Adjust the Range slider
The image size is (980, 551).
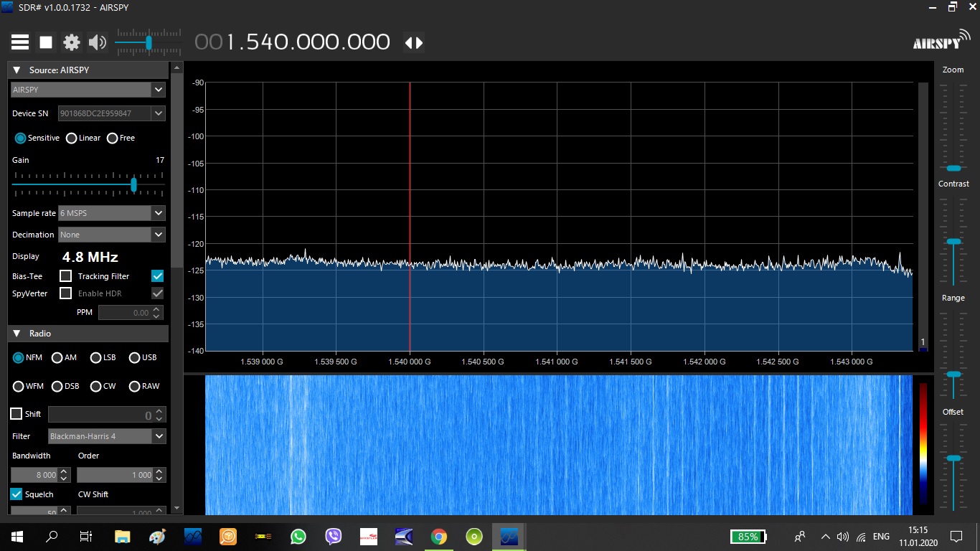coord(953,375)
